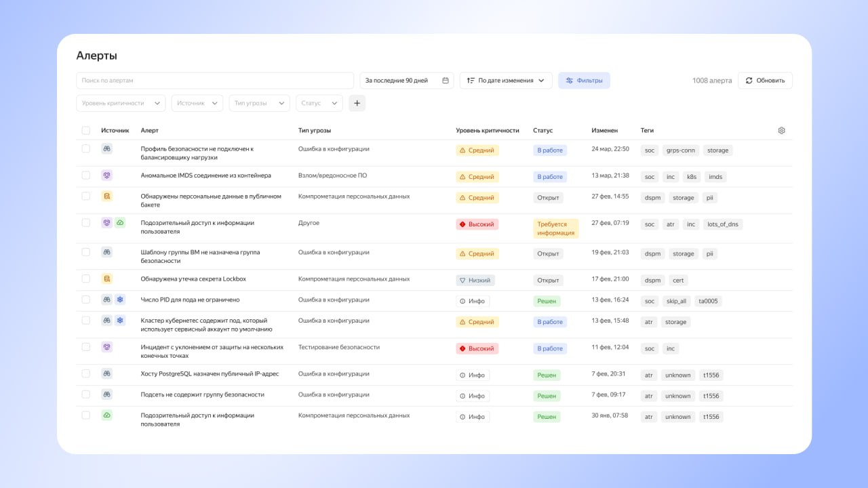Select checkbox for Шаблону группы ВМ alert
Screen dimensions: 868x488
[85, 251]
